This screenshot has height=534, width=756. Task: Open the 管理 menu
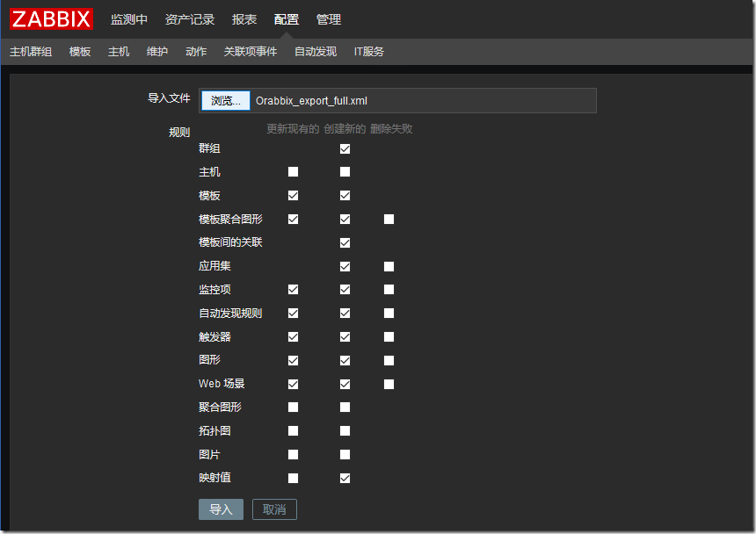coord(329,18)
